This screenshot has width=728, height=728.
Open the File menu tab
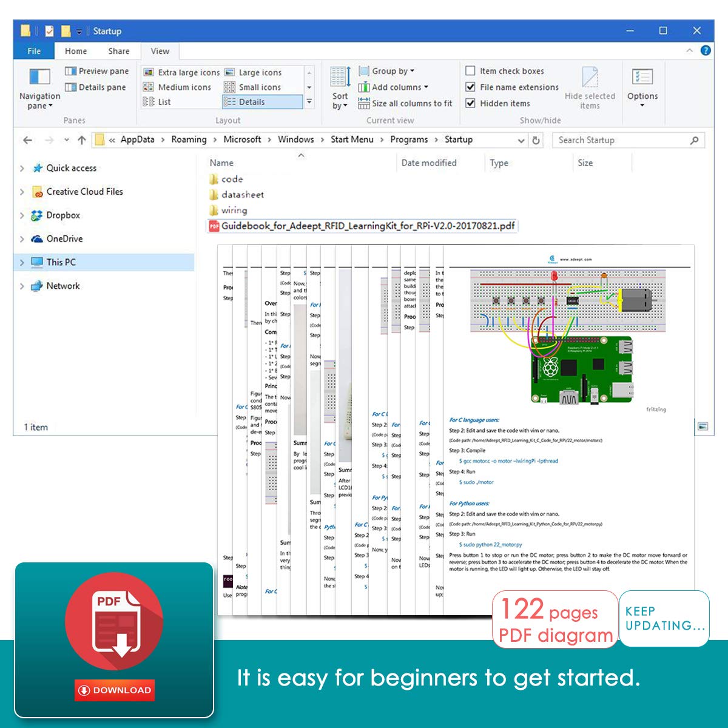(x=34, y=51)
